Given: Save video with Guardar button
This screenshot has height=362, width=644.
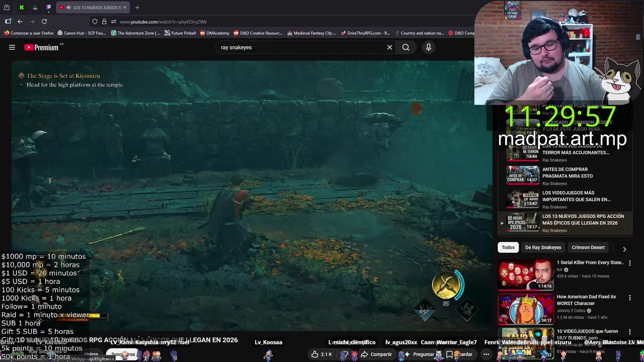Looking at the screenshot, I should click(459, 354).
